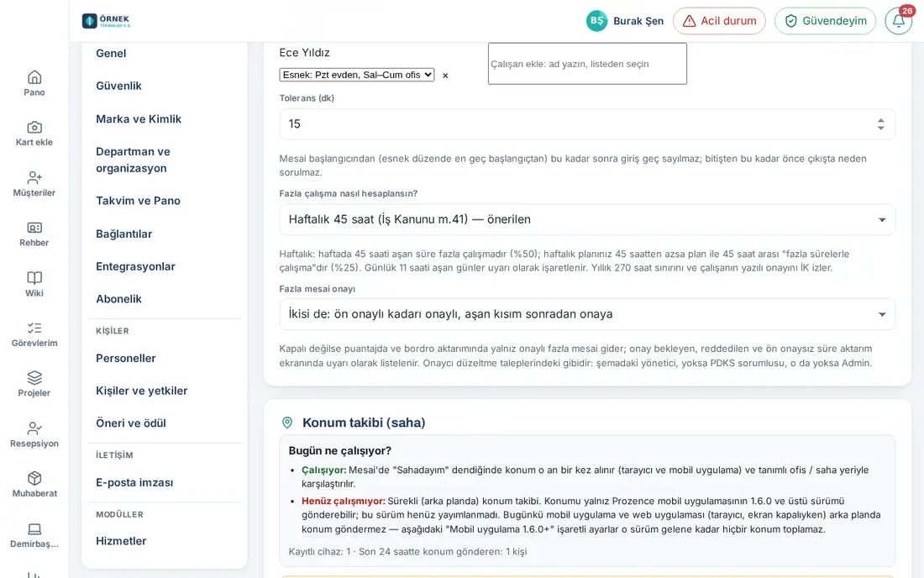Expand the Fazla çalışma calculation dropdown
Screen dimensions: 924x578
pyautogui.click(x=587, y=219)
